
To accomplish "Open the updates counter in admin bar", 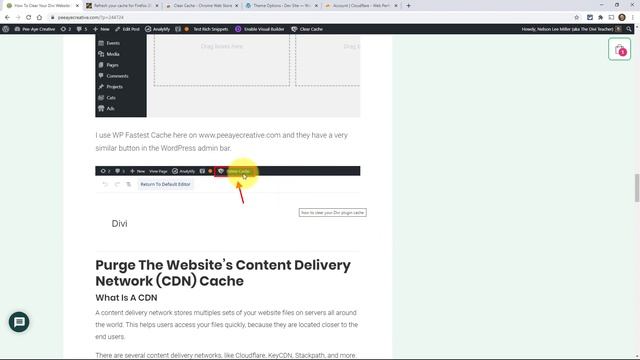I will tap(66, 29).
